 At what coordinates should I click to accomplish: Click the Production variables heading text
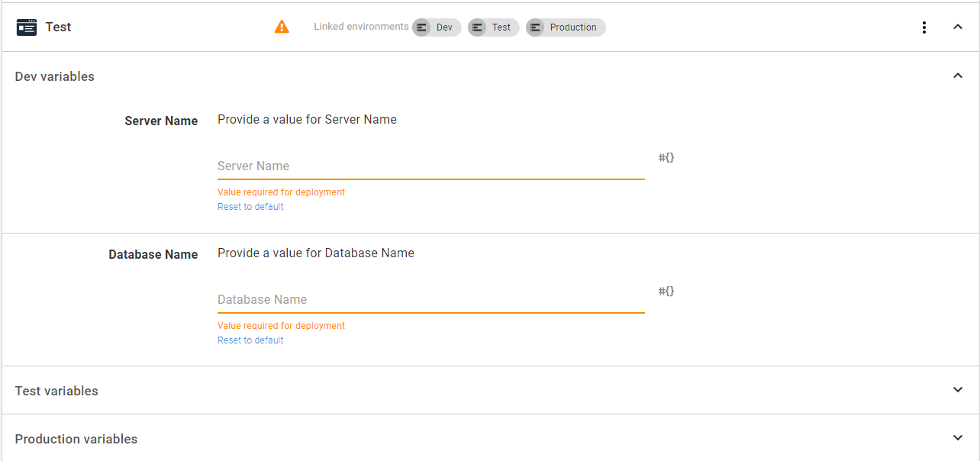(x=76, y=439)
